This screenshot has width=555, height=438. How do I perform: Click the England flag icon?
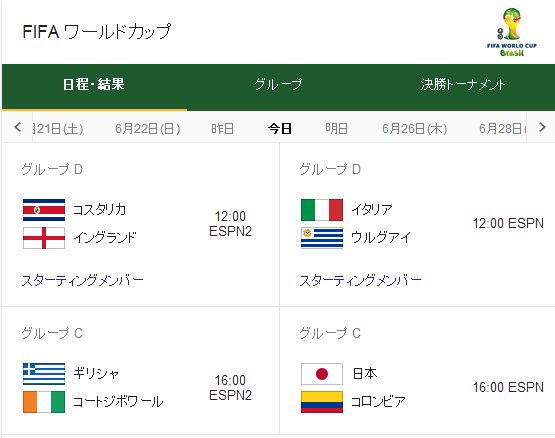44,238
